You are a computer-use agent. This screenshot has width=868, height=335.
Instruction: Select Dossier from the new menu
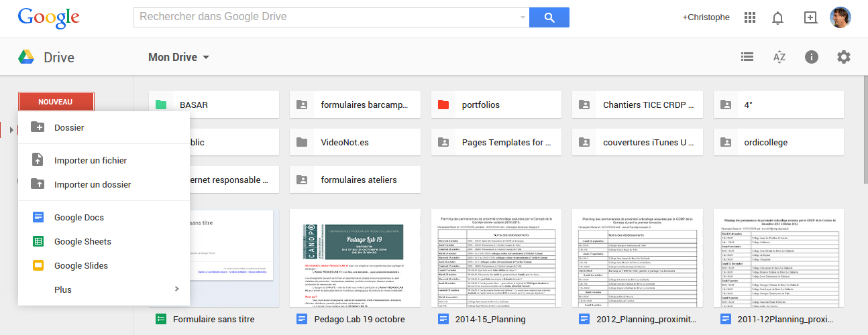click(x=69, y=127)
